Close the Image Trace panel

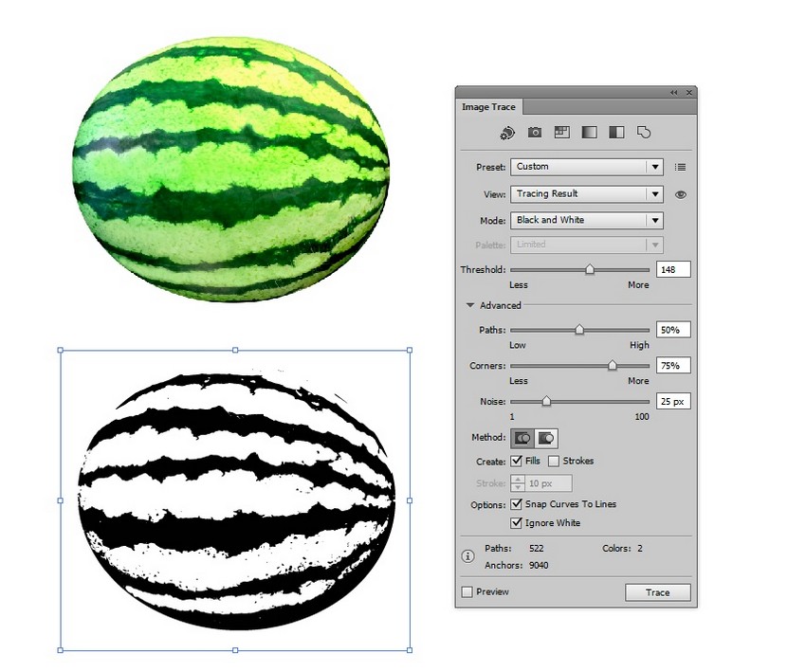pos(688,93)
